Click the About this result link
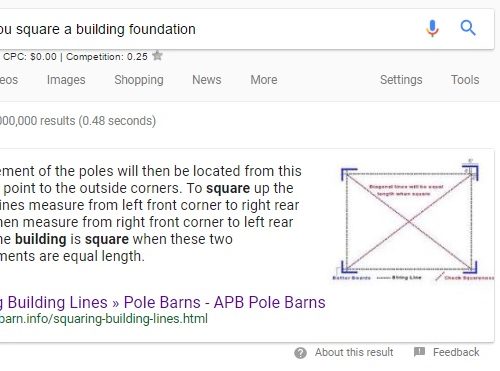Screen dimensions: 500x371 (354, 352)
